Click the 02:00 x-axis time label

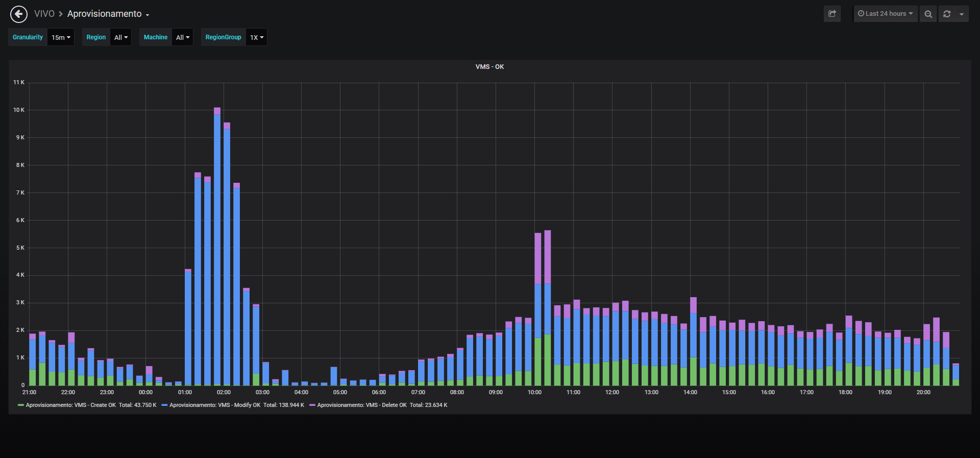click(x=224, y=392)
